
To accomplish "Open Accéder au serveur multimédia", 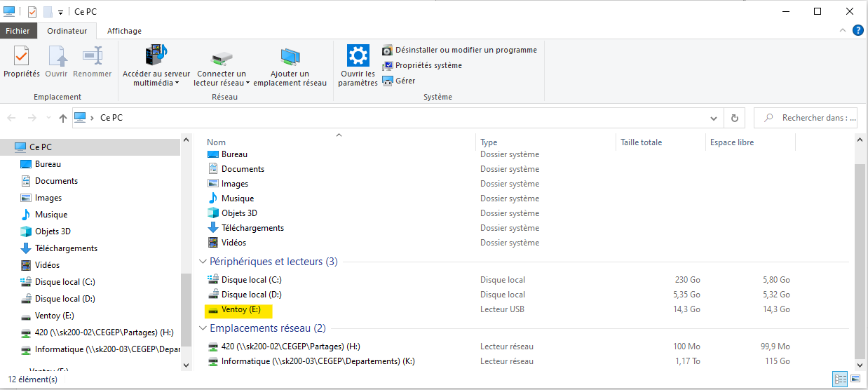I will click(156, 56).
